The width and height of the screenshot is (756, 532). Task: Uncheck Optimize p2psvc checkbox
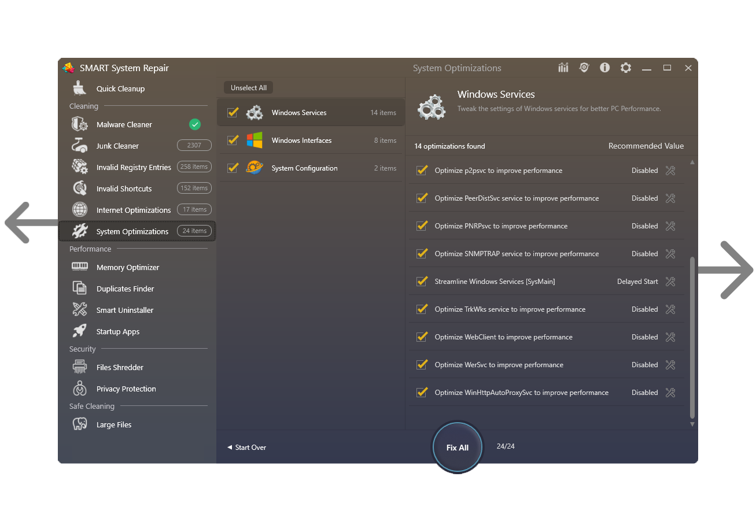point(422,170)
